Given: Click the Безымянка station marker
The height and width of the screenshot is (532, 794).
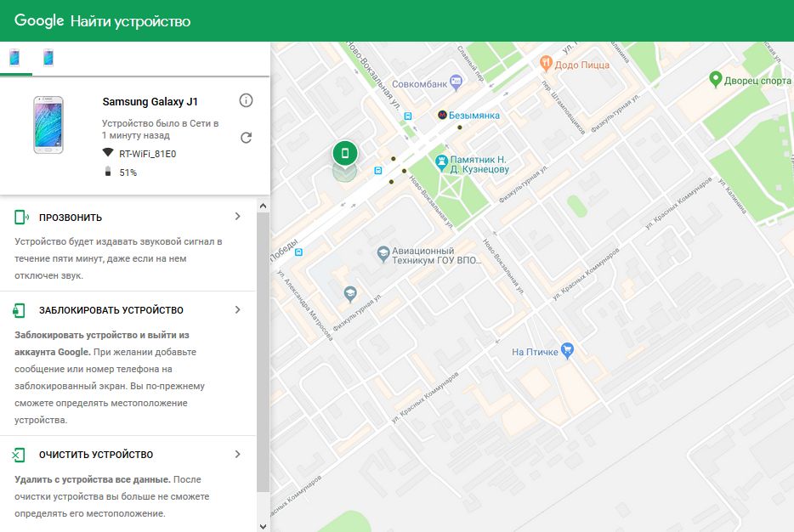Looking at the screenshot, I should [x=442, y=115].
